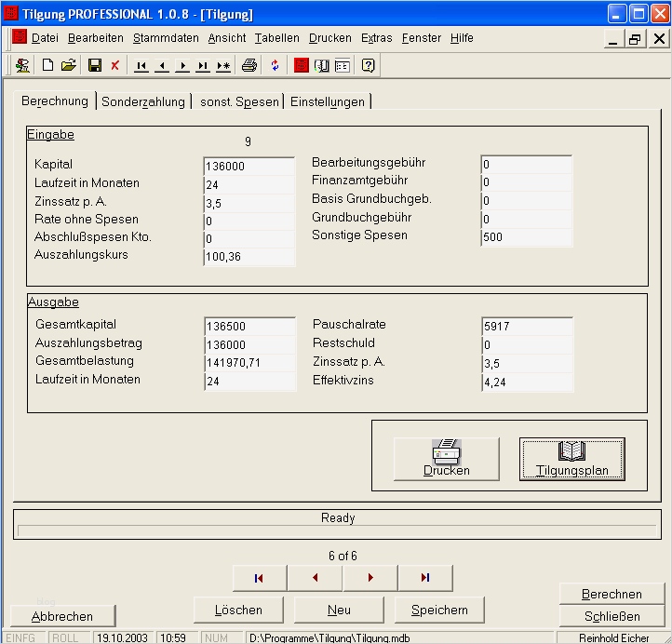The image size is (672, 644).
Task: Click the Berechnen button
Action: (612, 594)
